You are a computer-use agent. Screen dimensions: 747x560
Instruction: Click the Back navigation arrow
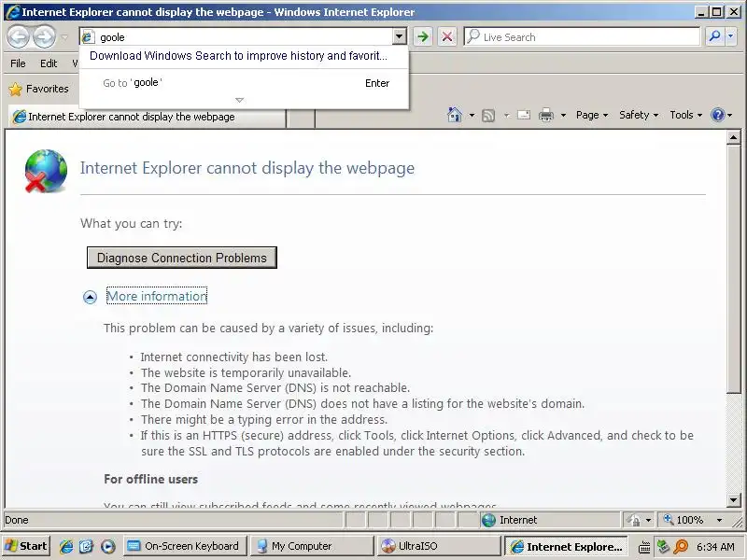click(x=19, y=36)
